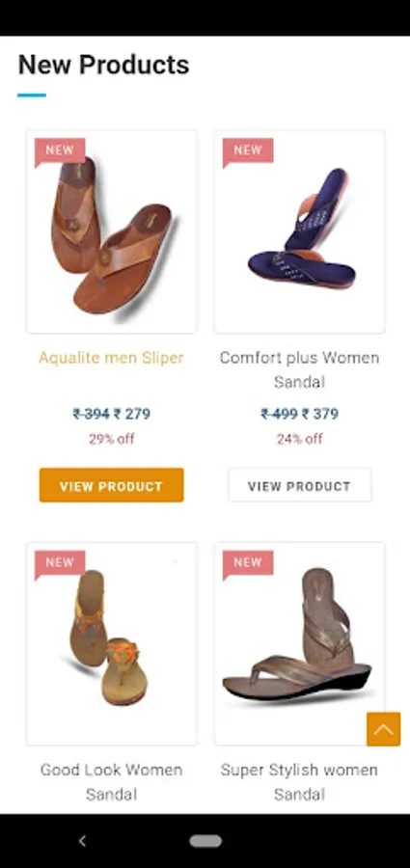The image size is (410, 868).
Task: Tap NEW badge on Aqualite men Sliper
Action: point(60,151)
